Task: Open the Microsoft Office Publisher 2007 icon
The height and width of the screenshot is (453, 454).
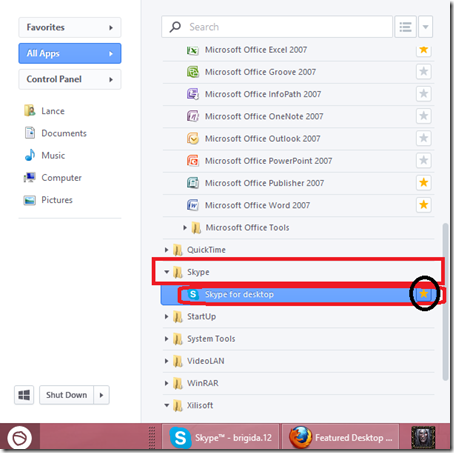Action: click(193, 183)
